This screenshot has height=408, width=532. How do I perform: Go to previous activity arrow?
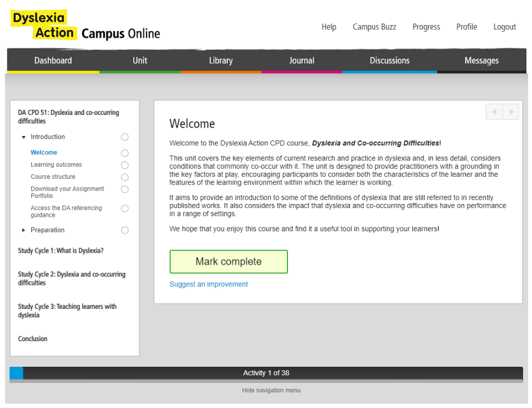[494, 111]
